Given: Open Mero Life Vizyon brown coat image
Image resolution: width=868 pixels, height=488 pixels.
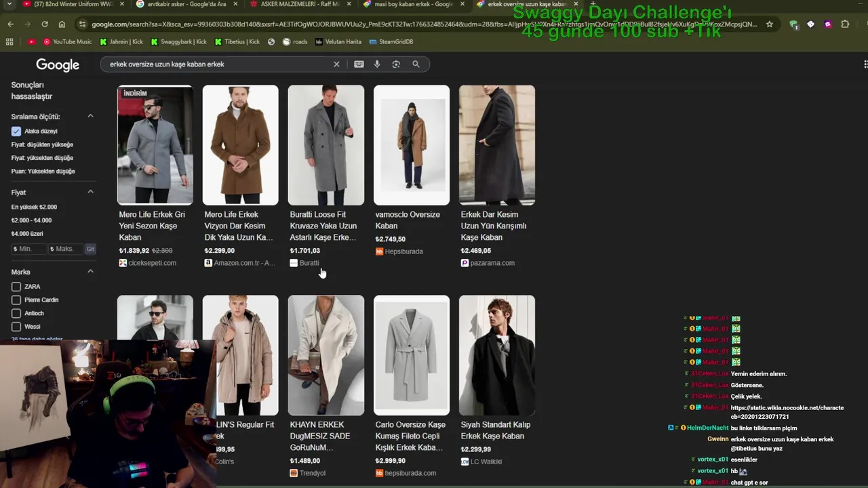Looking at the screenshot, I should (x=241, y=145).
